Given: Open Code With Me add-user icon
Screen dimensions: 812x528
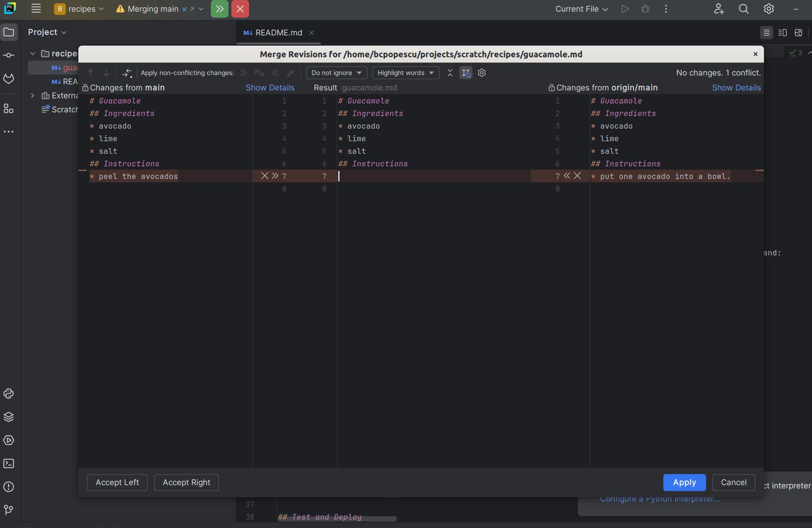Looking at the screenshot, I should (719, 9).
